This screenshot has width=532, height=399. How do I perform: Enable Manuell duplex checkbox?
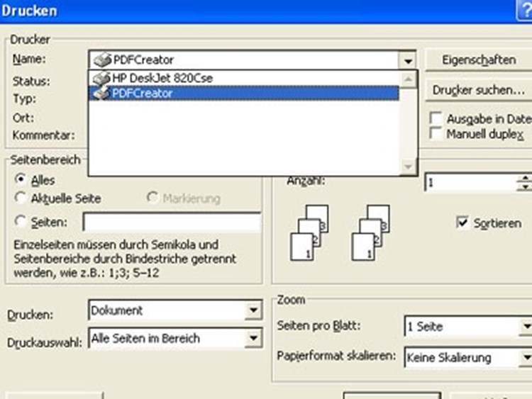click(x=436, y=133)
